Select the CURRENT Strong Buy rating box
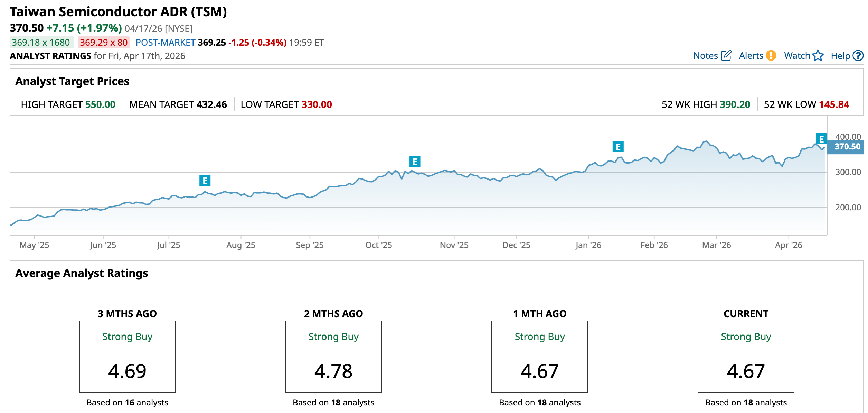This screenshot has width=868, height=413. [746, 356]
